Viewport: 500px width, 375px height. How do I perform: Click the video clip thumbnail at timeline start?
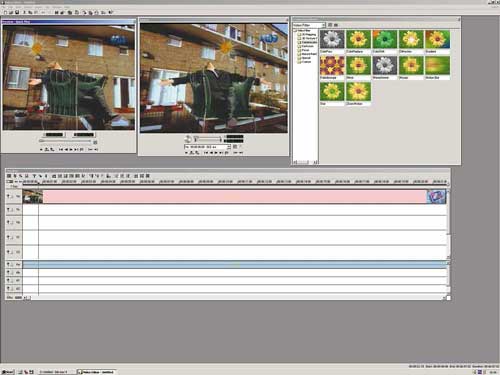pyautogui.click(x=33, y=197)
